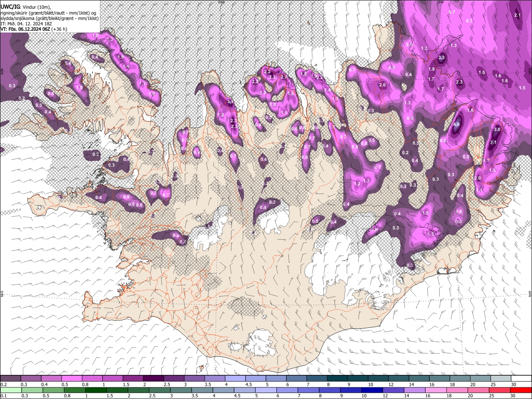Select upper-scale swatch between 0.8 and 1
The image size is (532, 399).
(x=92, y=379)
